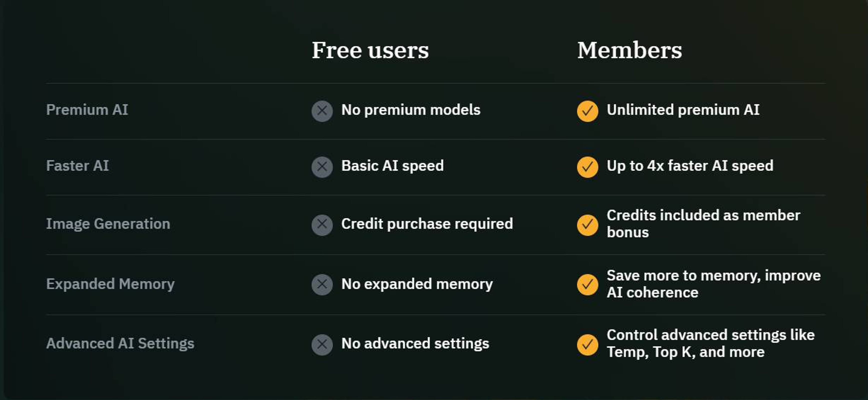
Task: Click the orange checkmark beside Control advanced settings
Action: 587,344
